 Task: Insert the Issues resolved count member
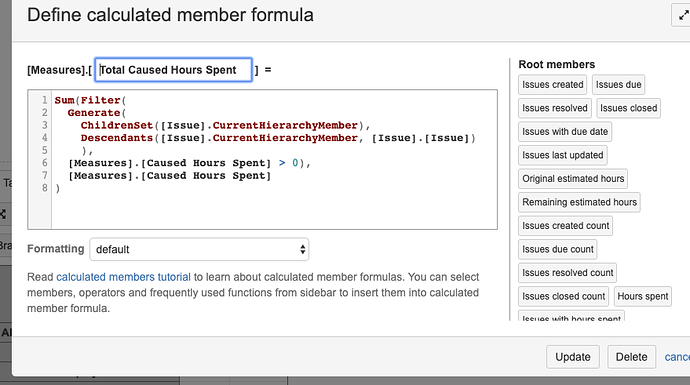click(567, 273)
